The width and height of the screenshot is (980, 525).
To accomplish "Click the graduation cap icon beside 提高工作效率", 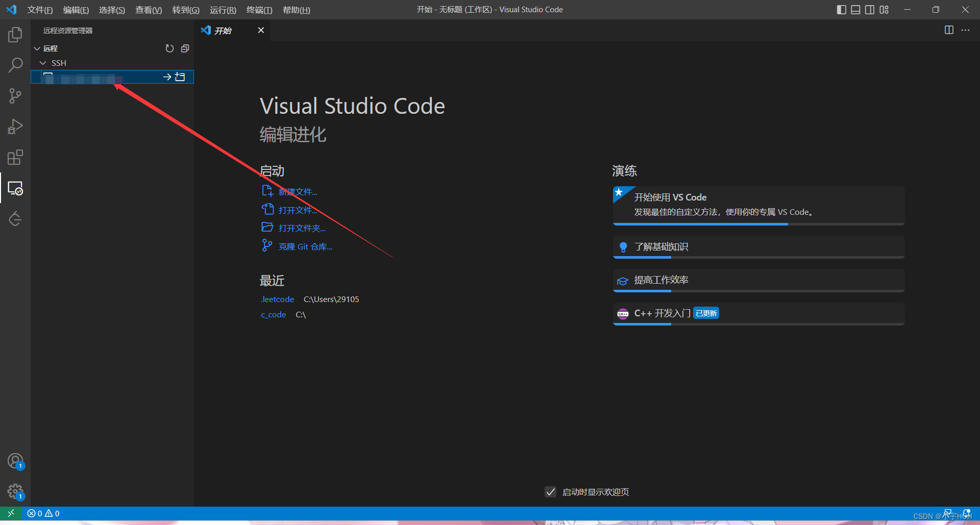I will pos(623,281).
